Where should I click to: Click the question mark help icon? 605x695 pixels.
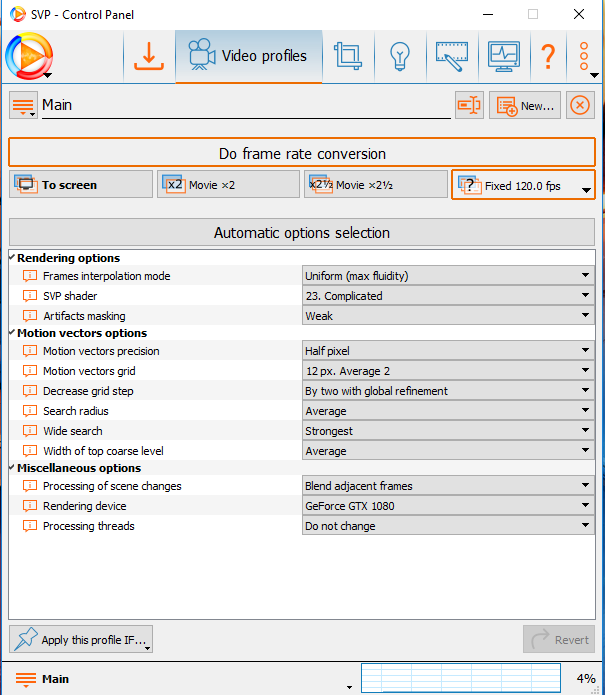click(x=547, y=56)
